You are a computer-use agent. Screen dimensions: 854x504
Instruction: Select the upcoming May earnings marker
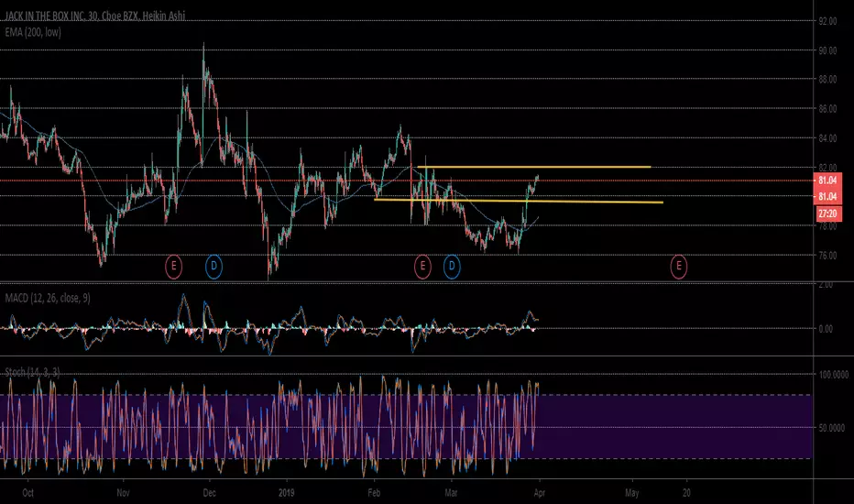click(679, 267)
